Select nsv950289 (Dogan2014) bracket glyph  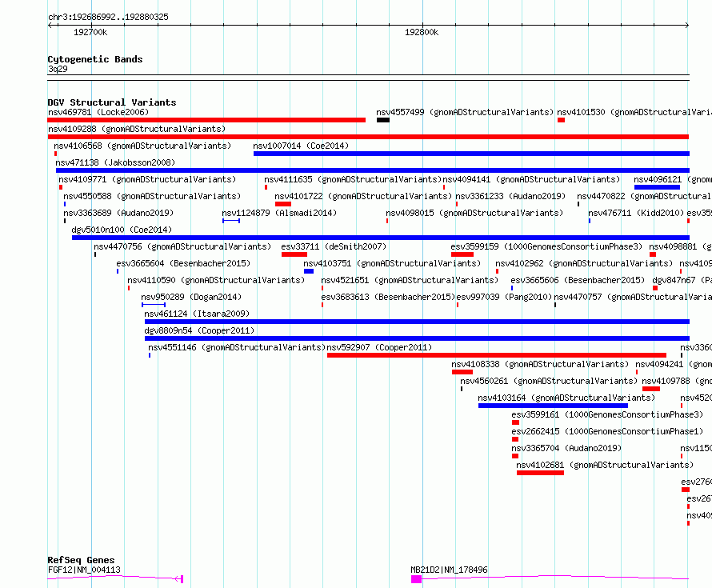pyautogui.click(x=154, y=305)
